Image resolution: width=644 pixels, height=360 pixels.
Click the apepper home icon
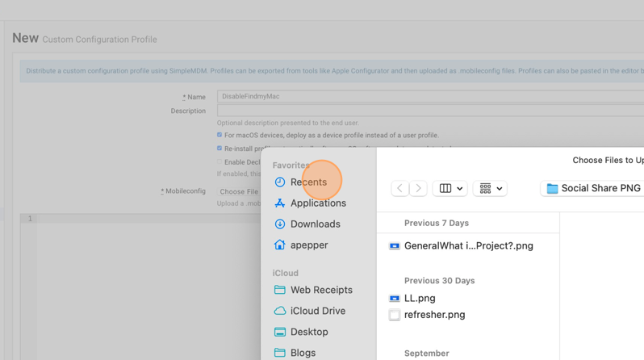pyautogui.click(x=280, y=245)
